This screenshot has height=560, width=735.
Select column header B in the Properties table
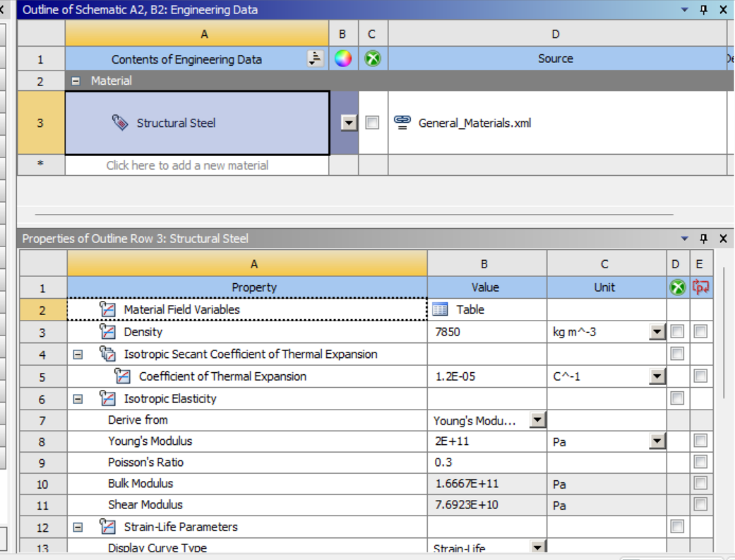tap(487, 264)
